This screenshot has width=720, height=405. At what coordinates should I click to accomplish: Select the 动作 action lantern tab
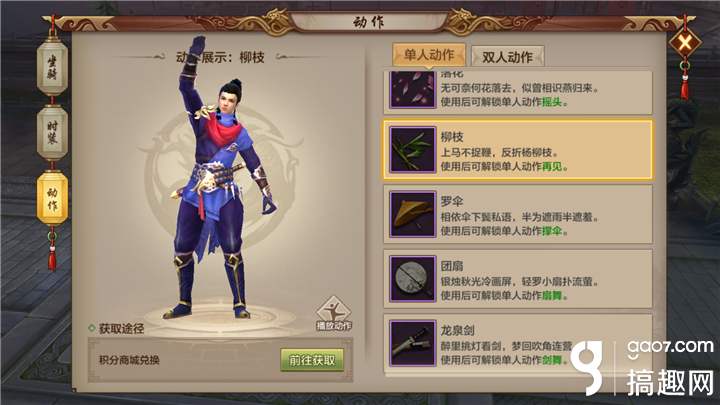[x=52, y=198]
